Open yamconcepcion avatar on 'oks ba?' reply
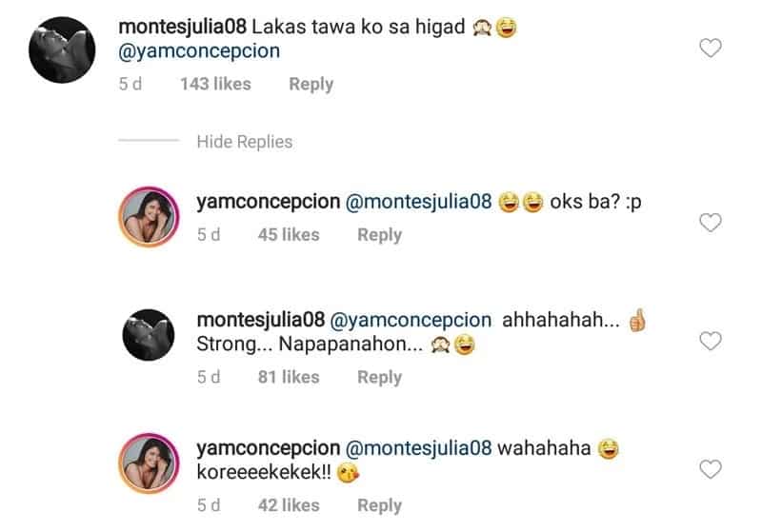The height and width of the screenshot is (532, 762). 149,217
